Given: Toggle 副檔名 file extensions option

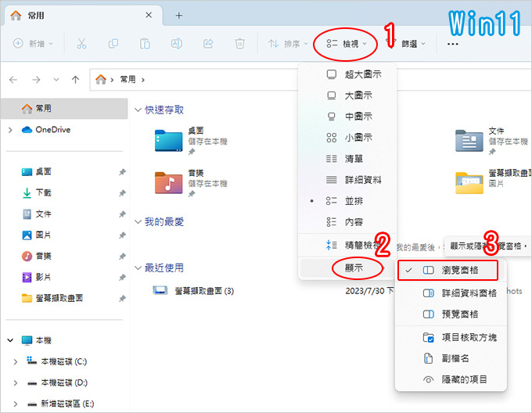Looking at the screenshot, I should point(451,358).
